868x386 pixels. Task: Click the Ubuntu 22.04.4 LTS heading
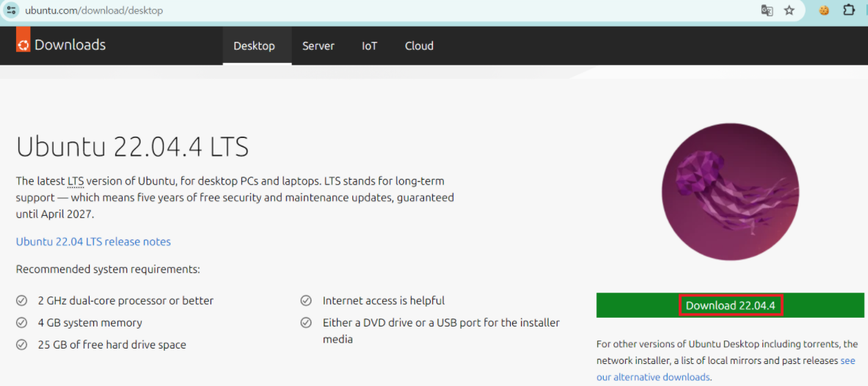[132, 148]
